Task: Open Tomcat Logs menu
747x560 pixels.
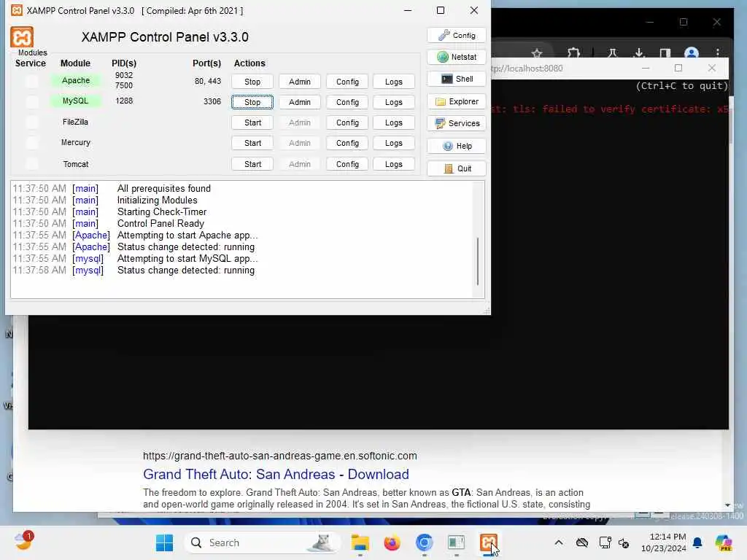Action: click(393, 164)
